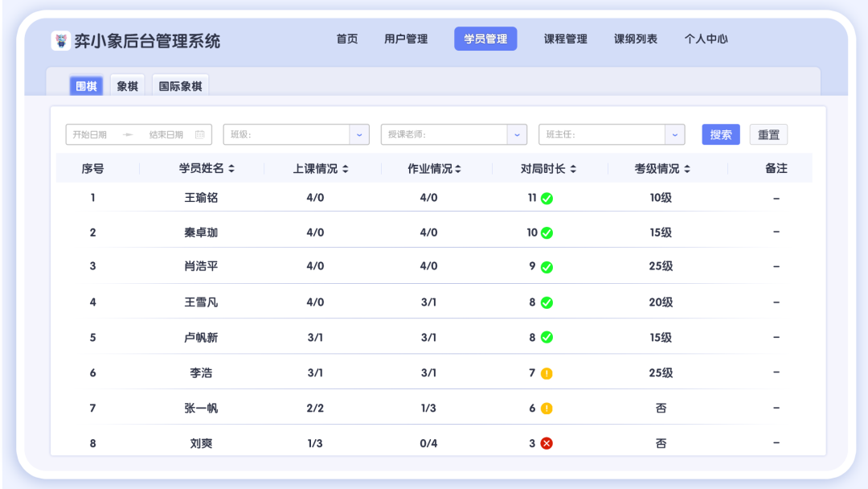Click student name 肖浩平

pos(201,266)
